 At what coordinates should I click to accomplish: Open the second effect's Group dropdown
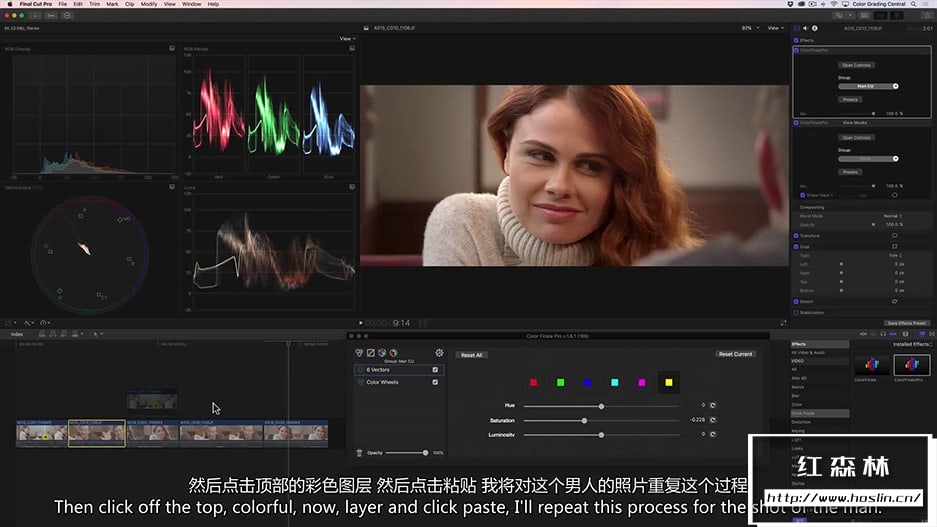[x=868, y=159]
